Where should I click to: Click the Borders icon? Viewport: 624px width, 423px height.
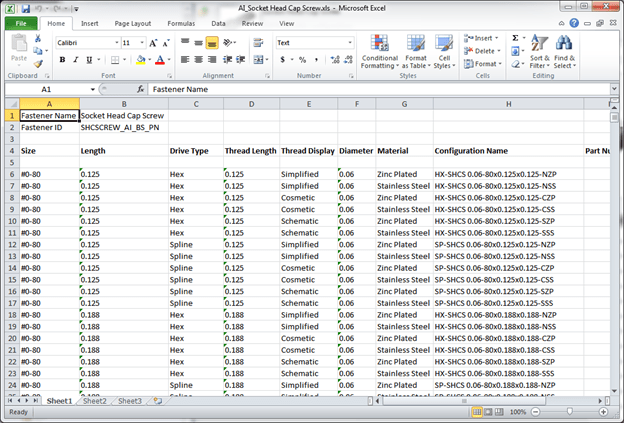[x=115, y=60]
